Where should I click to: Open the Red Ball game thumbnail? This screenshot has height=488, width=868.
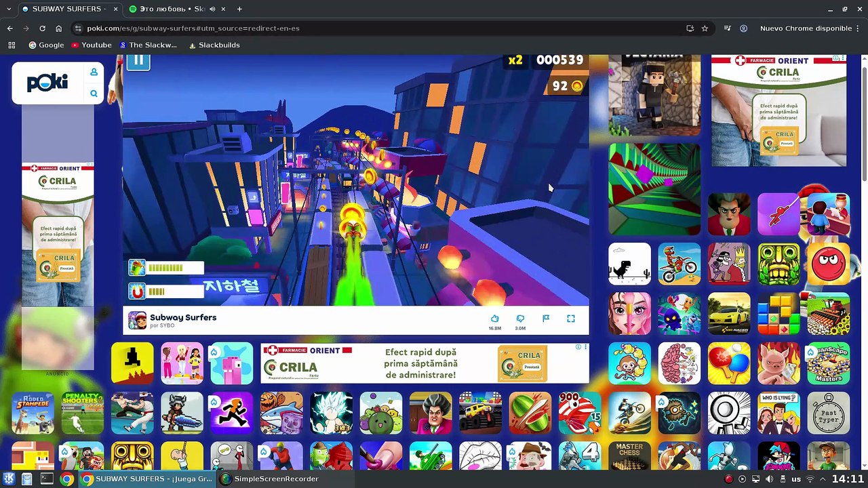coord(829,264)
